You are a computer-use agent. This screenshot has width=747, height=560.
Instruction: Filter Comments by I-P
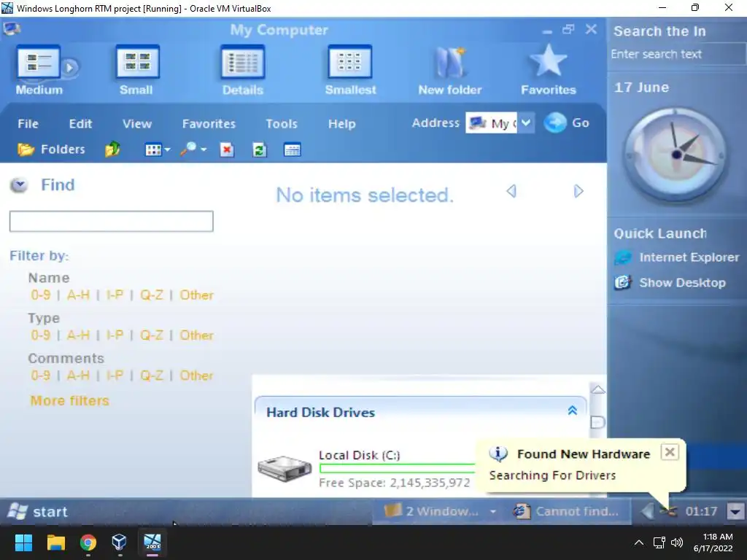(x=115, y=376)
